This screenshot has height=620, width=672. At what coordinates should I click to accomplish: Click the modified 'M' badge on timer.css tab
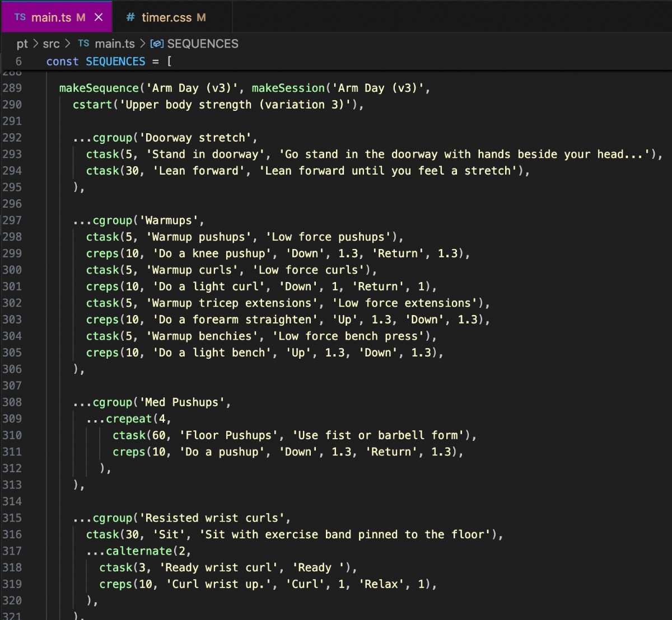point(201,17)
